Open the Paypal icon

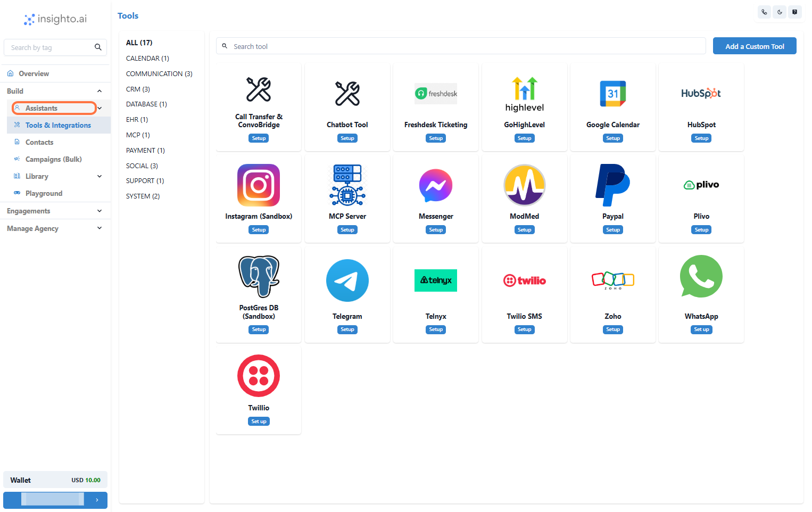coord(613,185)
